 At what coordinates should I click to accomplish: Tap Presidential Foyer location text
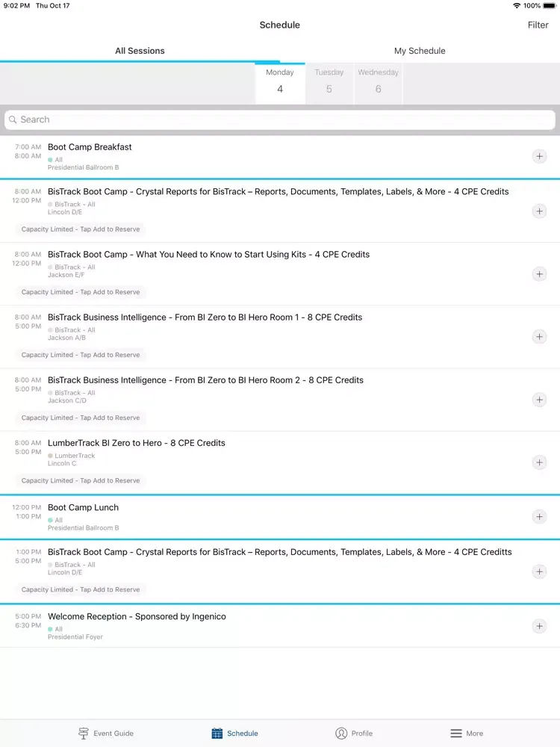[x=75, y=637]
